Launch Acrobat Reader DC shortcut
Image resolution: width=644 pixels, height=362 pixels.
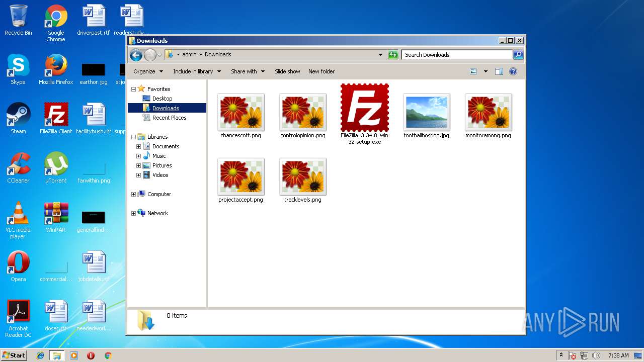point(18,319)
